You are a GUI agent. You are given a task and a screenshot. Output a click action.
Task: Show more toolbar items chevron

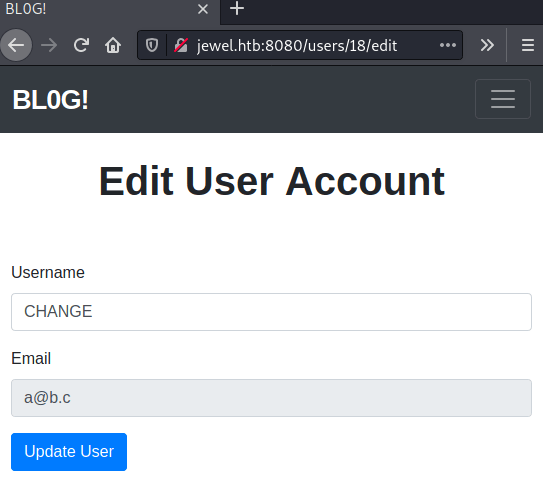(487, 45)
